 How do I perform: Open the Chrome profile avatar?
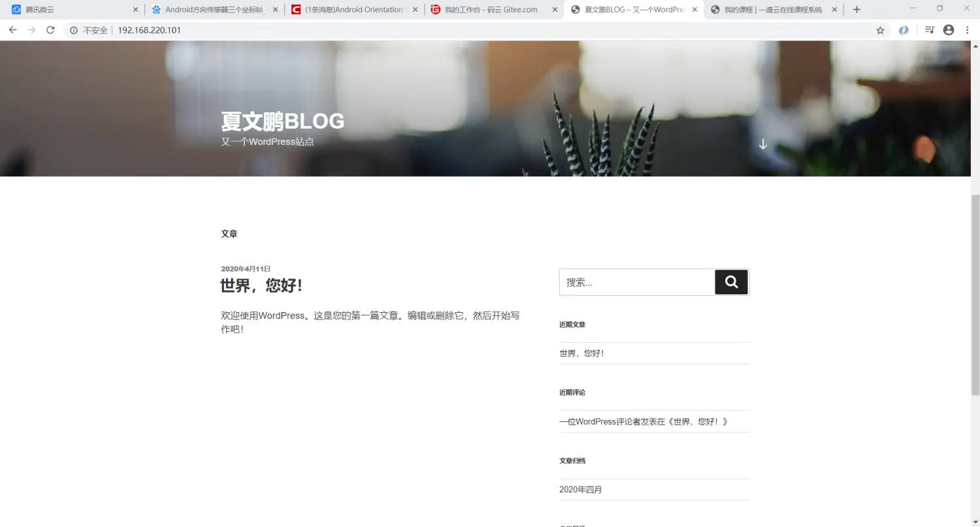point(949,30)
